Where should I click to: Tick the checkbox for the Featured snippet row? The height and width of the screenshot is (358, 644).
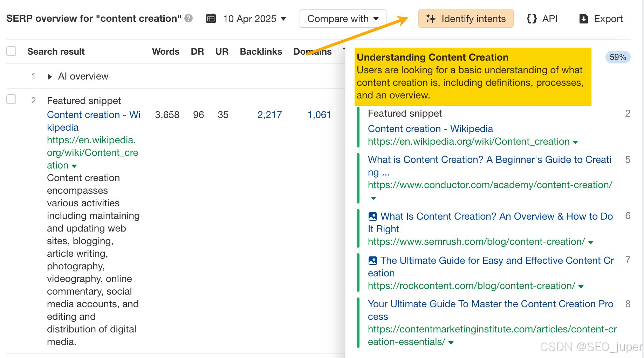11,99
